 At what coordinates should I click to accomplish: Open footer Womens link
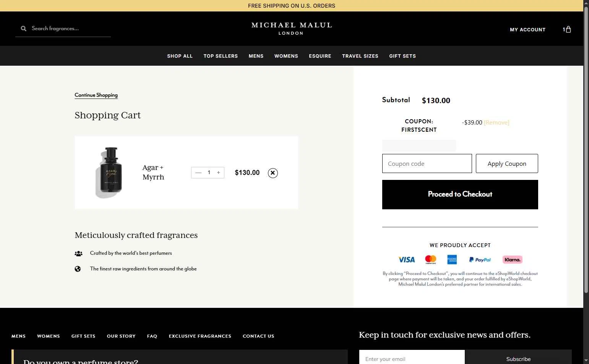(49, 336)
